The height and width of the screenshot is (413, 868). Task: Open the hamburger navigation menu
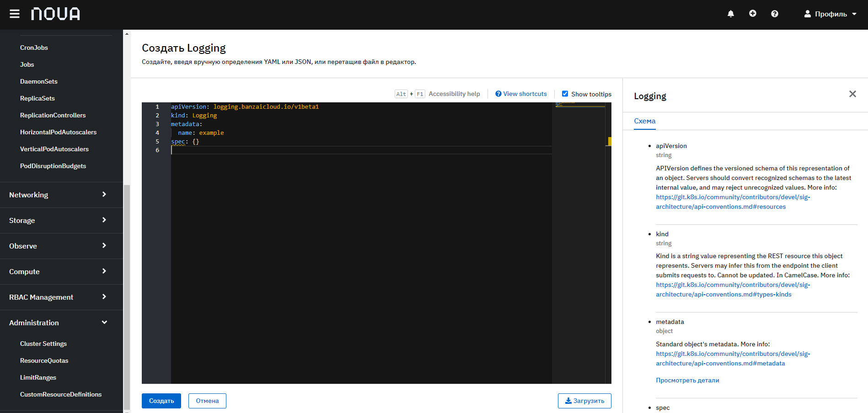click(15, 14)
